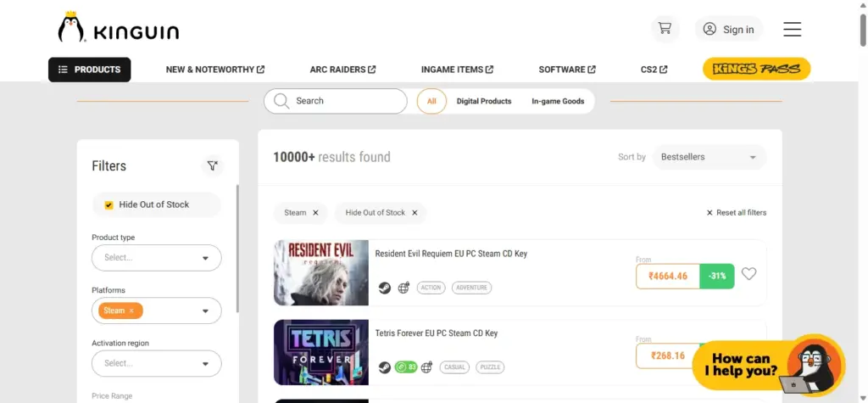Click the -31% discount badge

[x=717, y=276]
